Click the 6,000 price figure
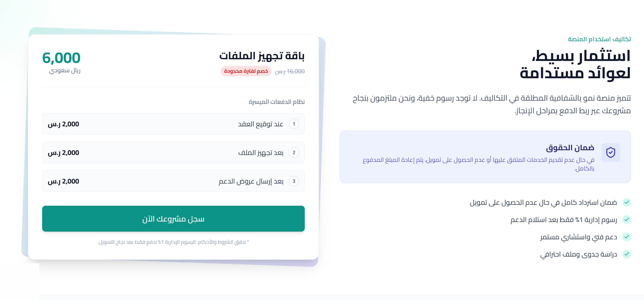This screenshot has width=644, height=300. (61, 58)
